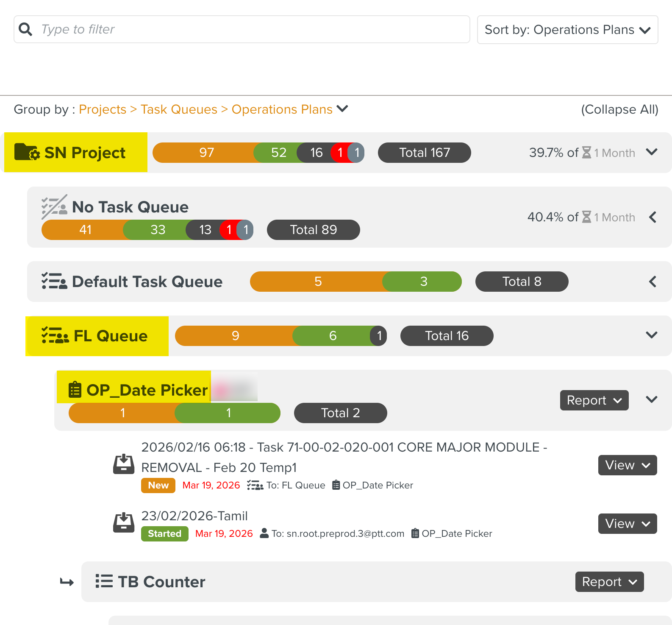
Task: Click the Total 8 badge
Action: [x=522, y=282]
